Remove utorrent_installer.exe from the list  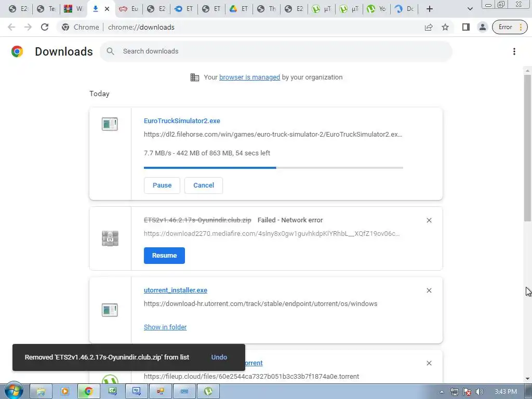[x=429, y=290]
